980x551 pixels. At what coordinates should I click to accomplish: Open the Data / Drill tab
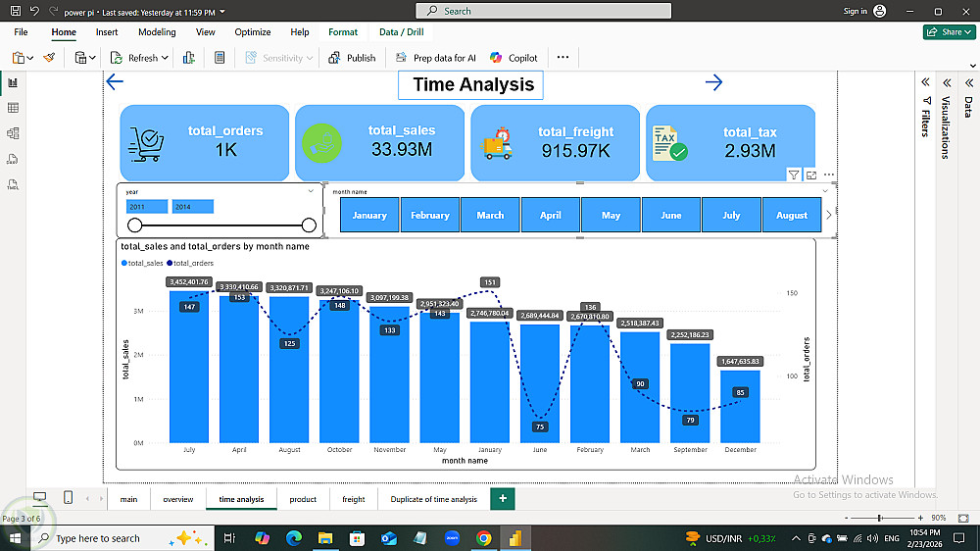pos(401,32)
